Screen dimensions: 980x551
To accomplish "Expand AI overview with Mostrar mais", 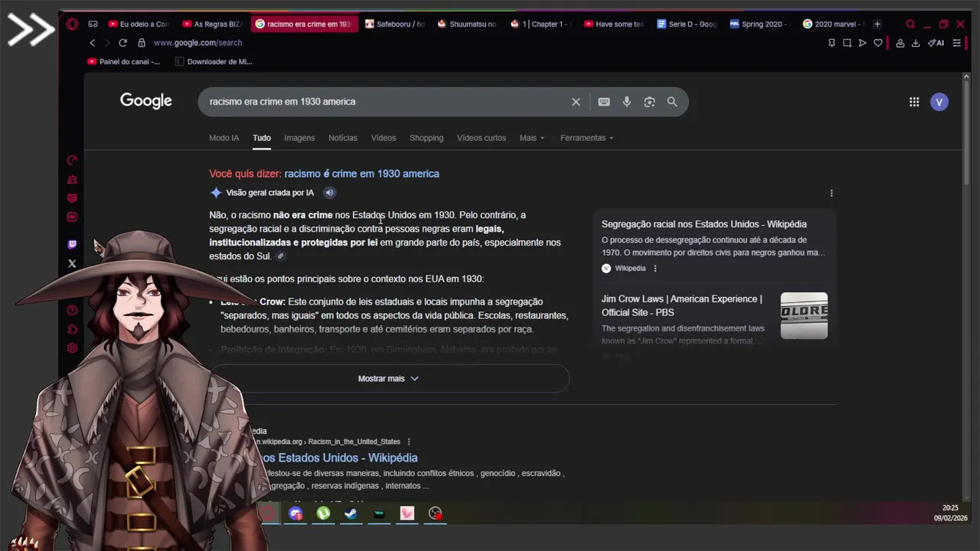I will point(389,379).
